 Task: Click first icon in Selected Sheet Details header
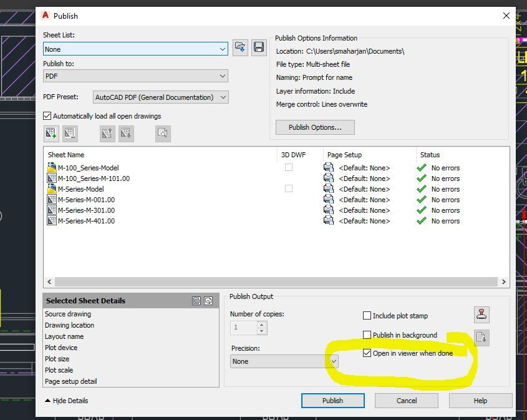click(196, 301)
